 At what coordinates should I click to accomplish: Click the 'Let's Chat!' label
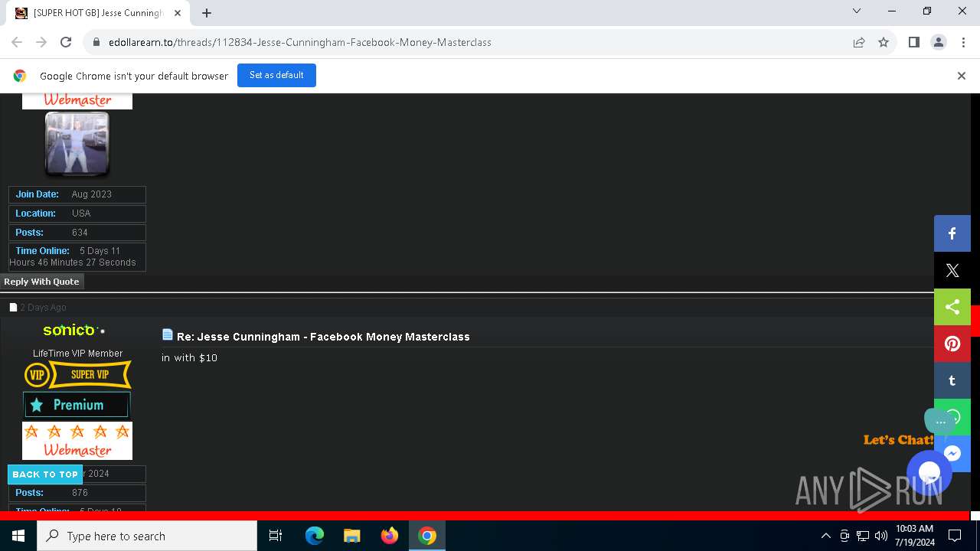pos(898,440)
